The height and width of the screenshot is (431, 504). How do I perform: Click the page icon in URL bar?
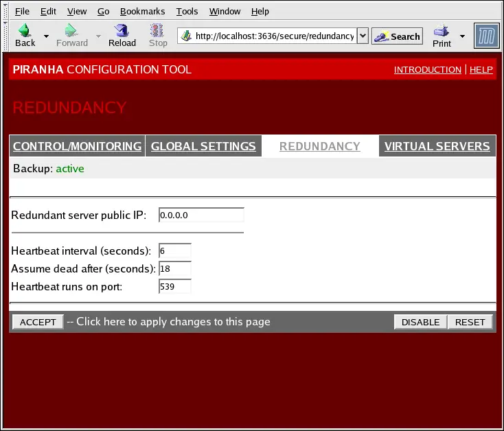(186, 36)
